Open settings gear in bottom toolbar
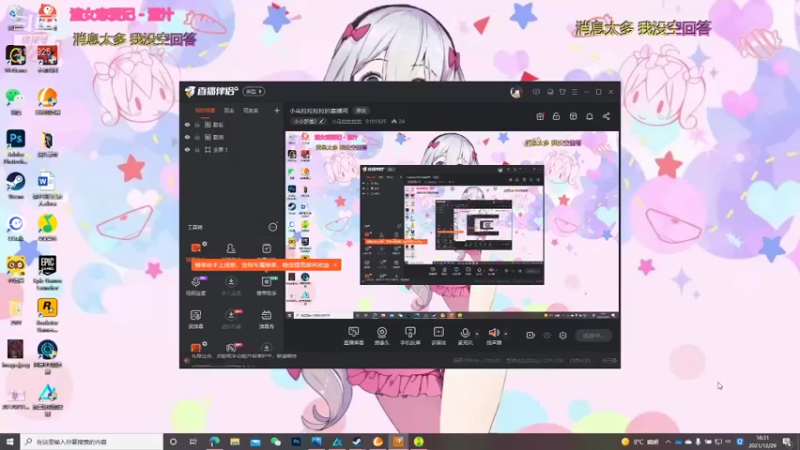This screenshot has height=450, width=800. pyautogui.click(x=563, y=335)
